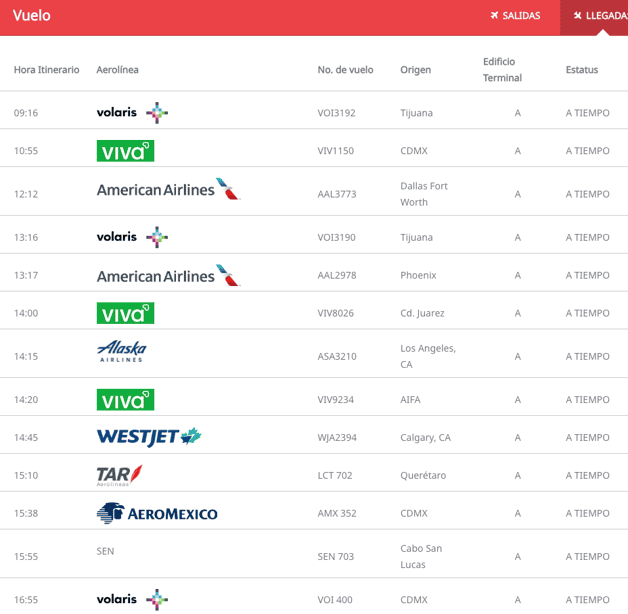Click the SEN airline text
Screen dimensions: 628x614
point(105,551)
